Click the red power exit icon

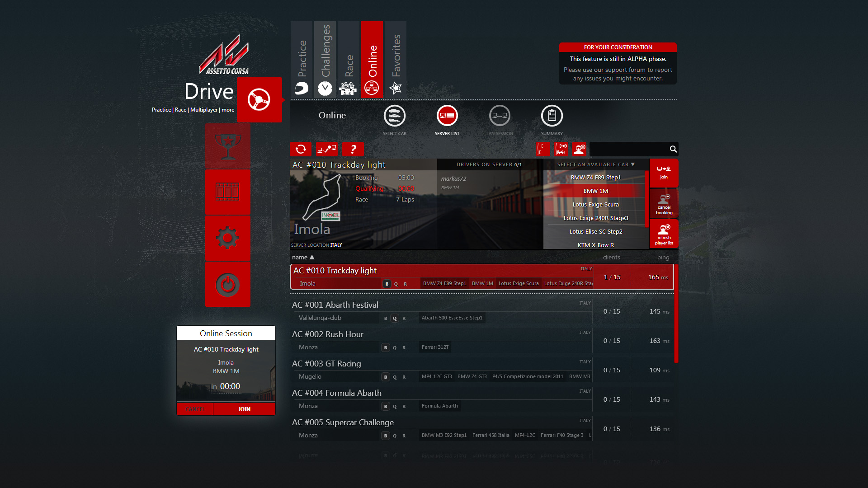pyautogui.click(x=227, y=284)
